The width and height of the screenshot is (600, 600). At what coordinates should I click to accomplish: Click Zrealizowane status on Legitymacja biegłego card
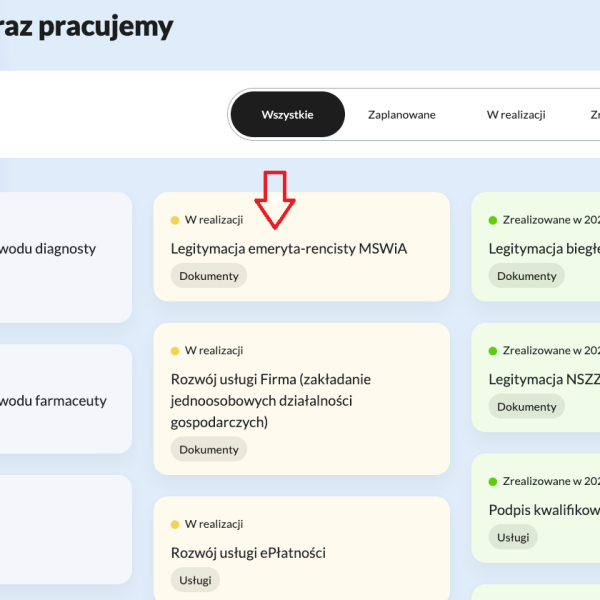click(x=551, y=220)
